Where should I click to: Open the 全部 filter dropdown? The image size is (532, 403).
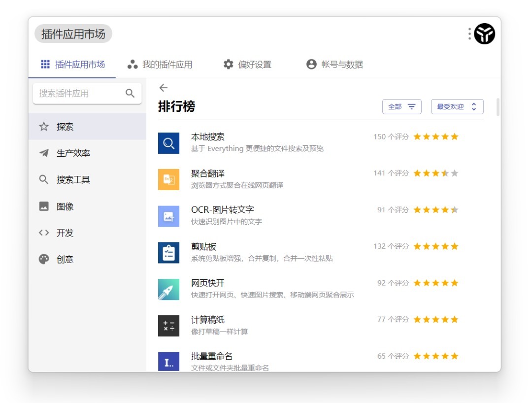coord(401,106)
